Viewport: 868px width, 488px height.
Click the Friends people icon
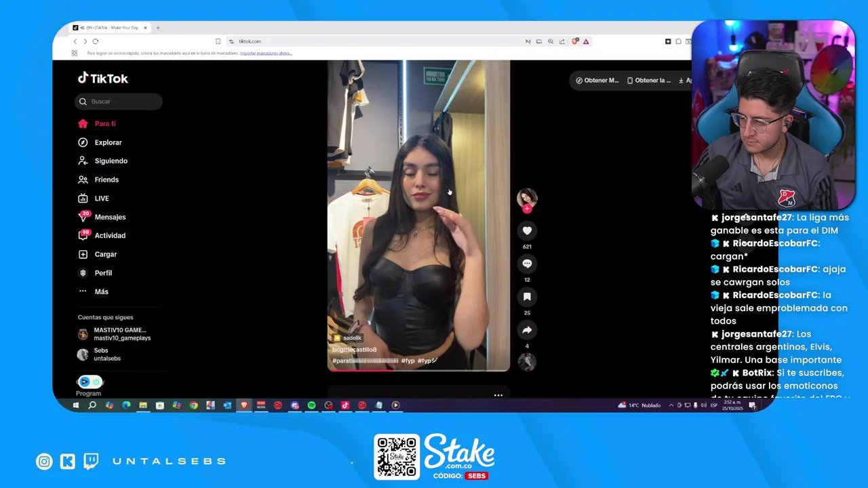click(x=83, y=180)
